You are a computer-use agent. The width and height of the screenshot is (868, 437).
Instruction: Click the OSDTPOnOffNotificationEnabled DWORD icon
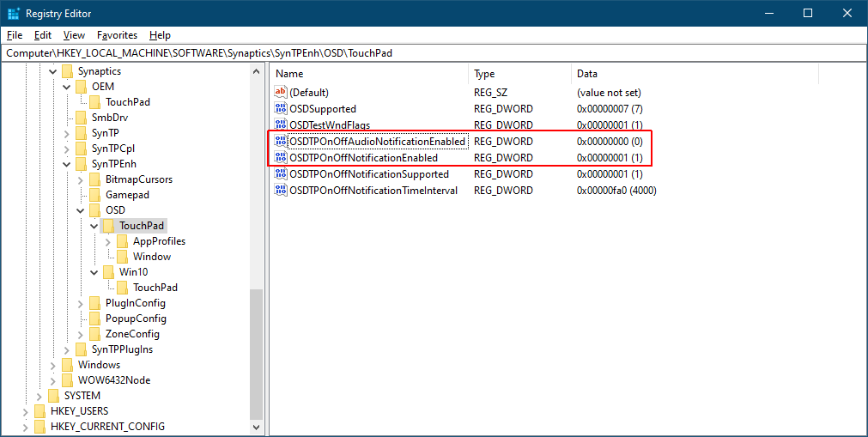pos(281,158)
